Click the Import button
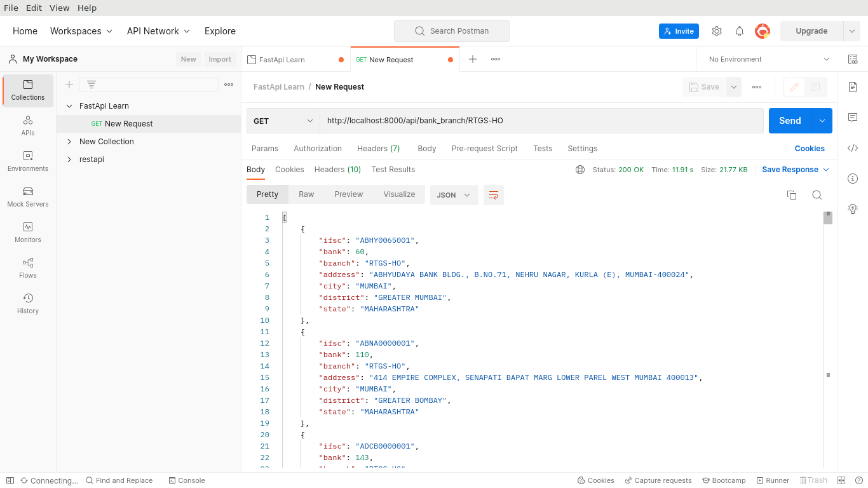 [220, 59]
